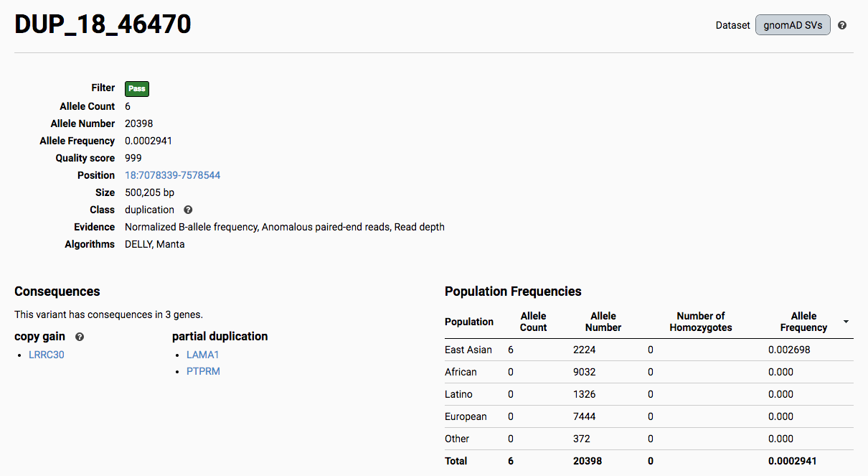The height and width of the screenshot is (476, 868).
Task: Click the help icon next to Class duplication
Action: 188,210
